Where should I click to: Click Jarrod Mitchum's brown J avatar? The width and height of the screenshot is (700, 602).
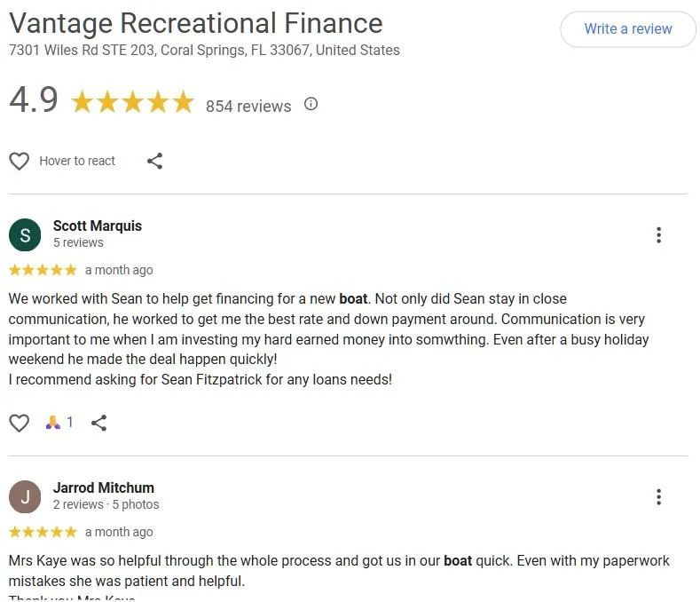[25, 497]
